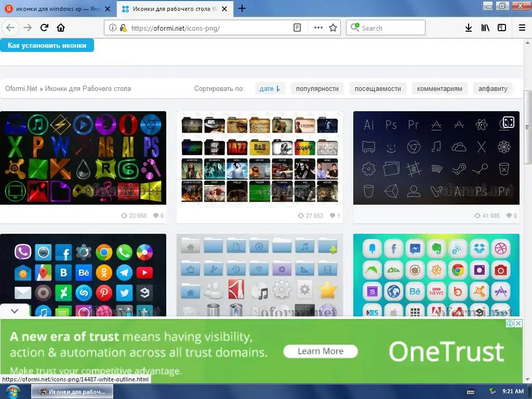
Task: Open the blue folders icon pack thumbnail
Action: [260, 275]
